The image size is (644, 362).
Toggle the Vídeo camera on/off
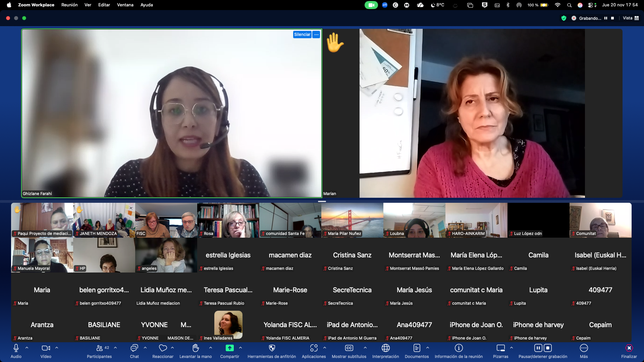tap(46, 348)
